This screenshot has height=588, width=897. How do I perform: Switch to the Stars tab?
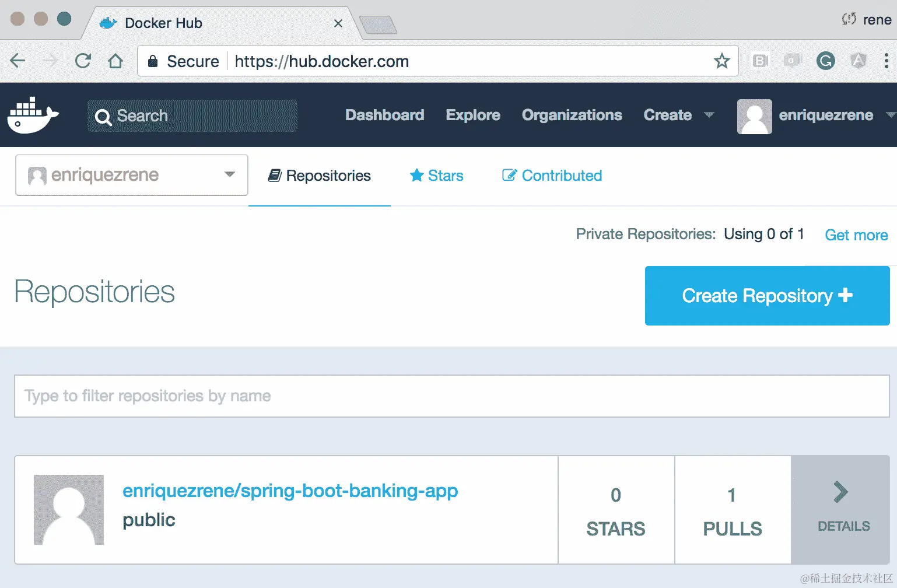[x=437, y=176]
